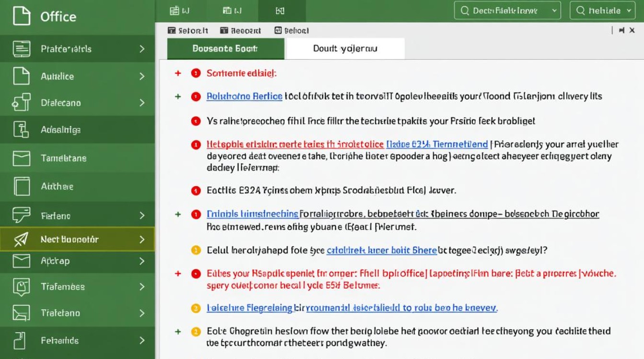Click the Autalice document icon in sidebar
The height and width of the screenshot is (359, 644).
(x=20, y=76)
